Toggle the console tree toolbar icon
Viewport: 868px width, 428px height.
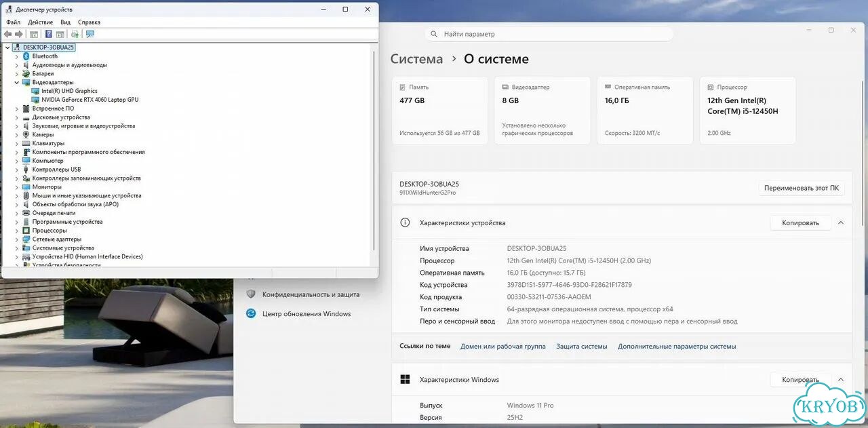coord(33,34)
